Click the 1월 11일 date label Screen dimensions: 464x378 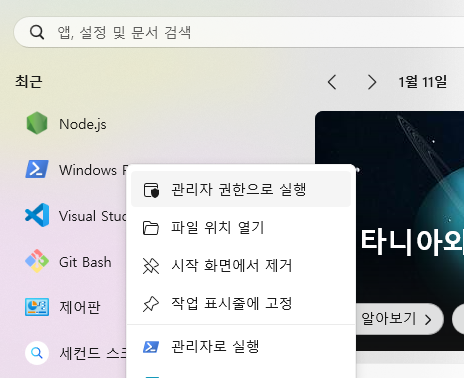point(423,82)
